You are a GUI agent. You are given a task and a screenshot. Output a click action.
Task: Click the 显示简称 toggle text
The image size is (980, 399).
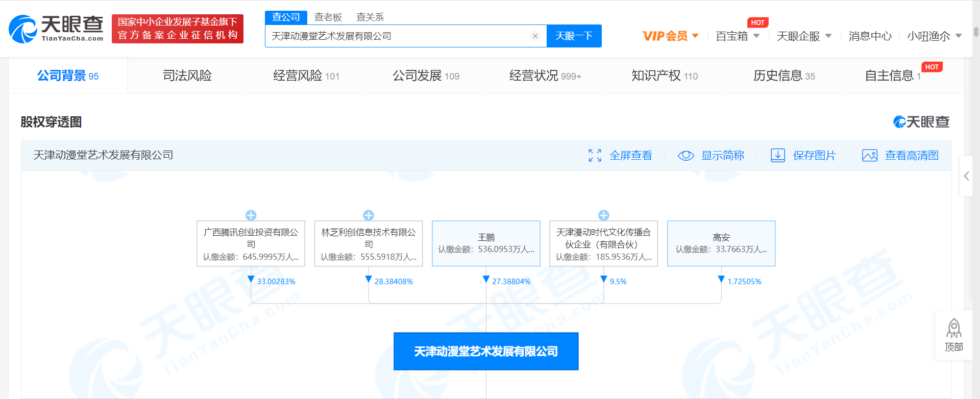(723, 156)
